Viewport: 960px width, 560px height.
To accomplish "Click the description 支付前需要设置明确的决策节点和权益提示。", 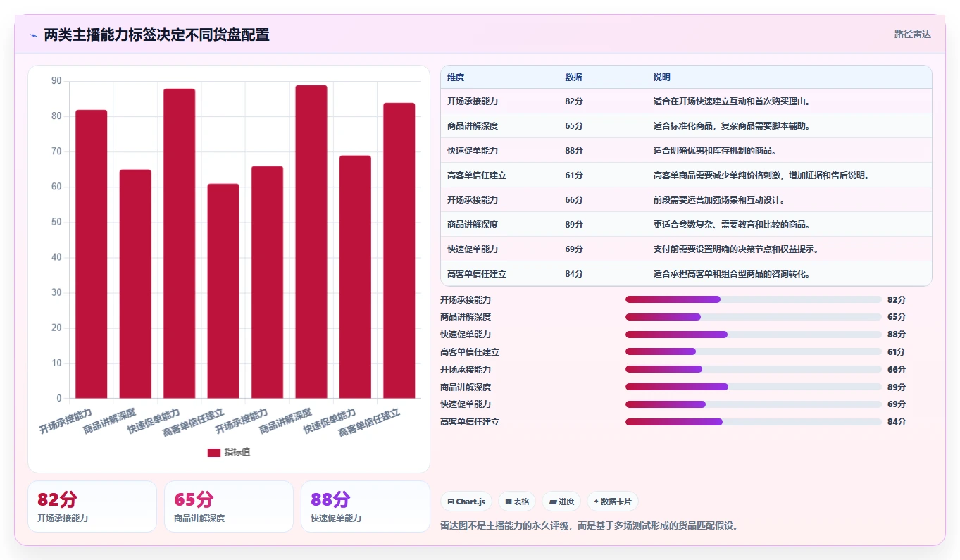I will pos(737,249).
